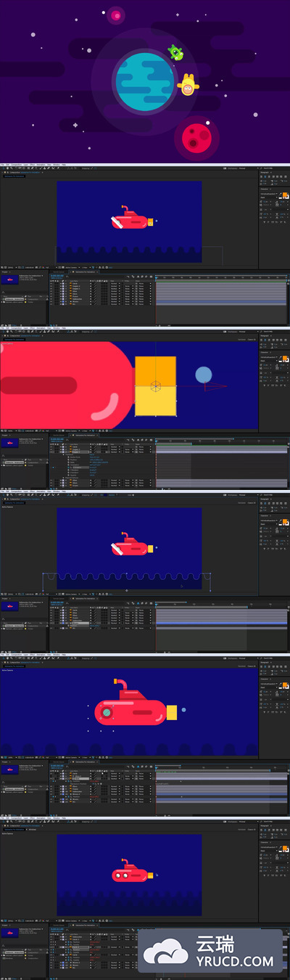Open the YRUCD.COM watermark link
This screenshot has width=290, height=980.
click(233, 962)
